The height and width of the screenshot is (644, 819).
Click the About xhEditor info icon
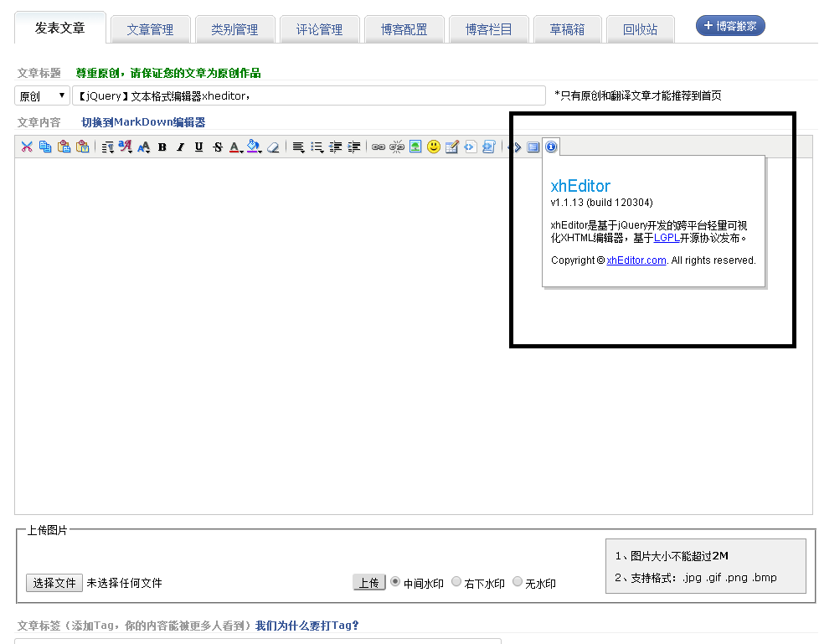(551, 147)
